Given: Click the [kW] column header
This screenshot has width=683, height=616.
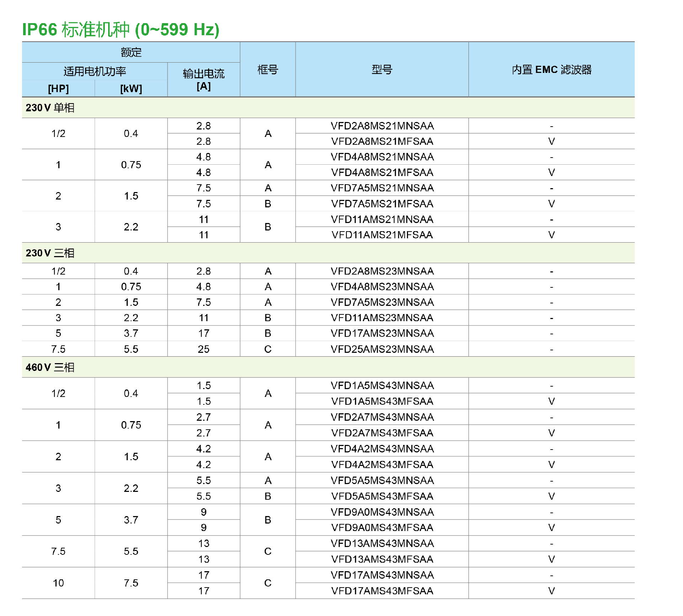Looking at the screenshot, I should click(x=131, y=89).
